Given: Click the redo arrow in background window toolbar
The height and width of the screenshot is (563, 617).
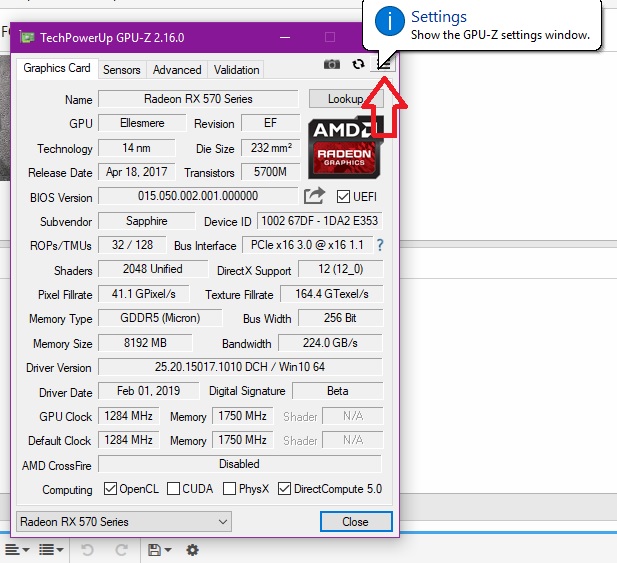Looking at the screenshot, I should (x=121, y=550).
